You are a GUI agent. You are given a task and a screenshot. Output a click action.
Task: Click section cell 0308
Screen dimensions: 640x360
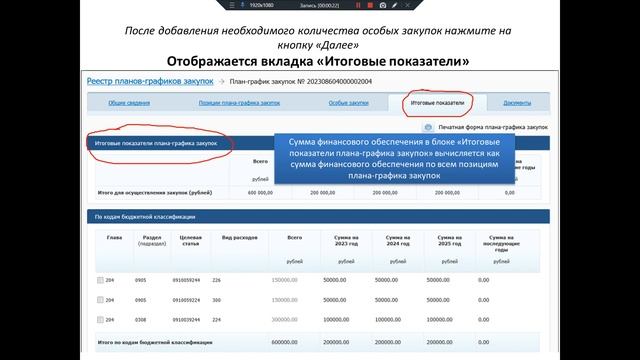click(x=140, y=320)
